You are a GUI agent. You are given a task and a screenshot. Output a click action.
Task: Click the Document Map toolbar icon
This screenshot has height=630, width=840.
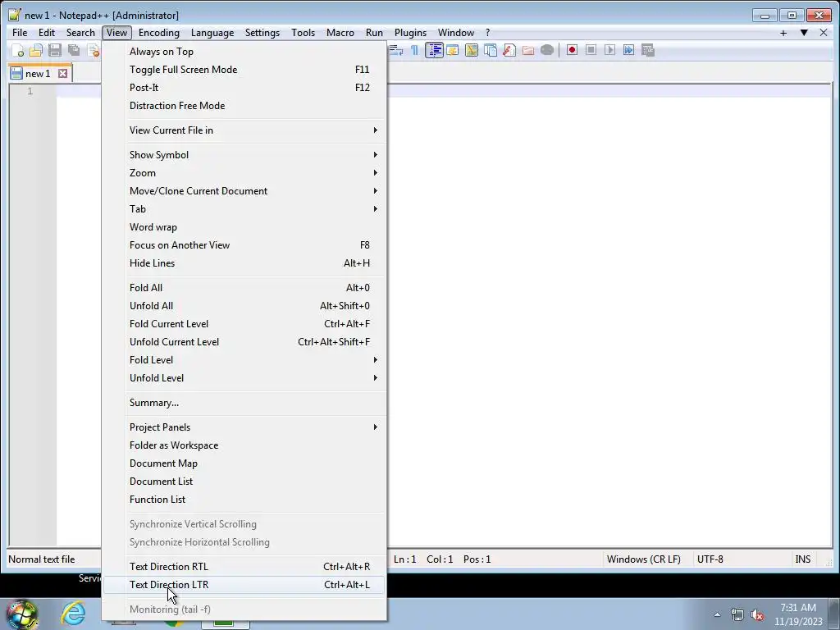(472, 50)
